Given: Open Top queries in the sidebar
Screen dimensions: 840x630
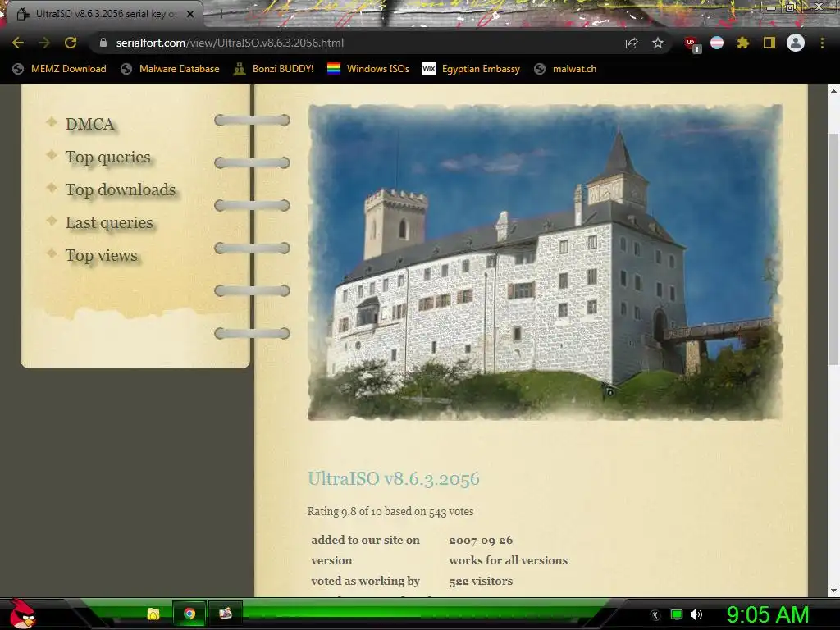Looking at the screenshot, I should point(107,157).
